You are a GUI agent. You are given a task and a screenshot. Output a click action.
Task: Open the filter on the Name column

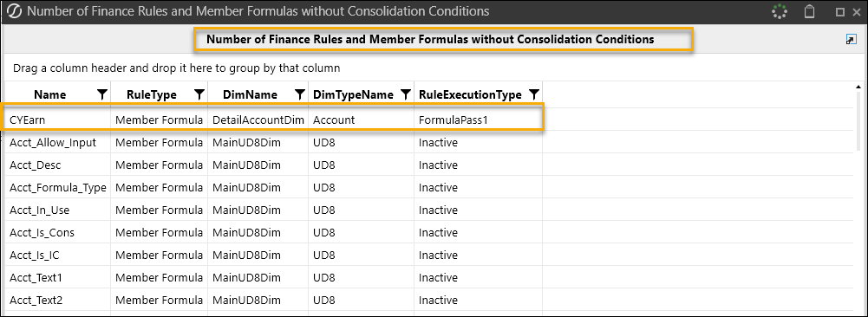[101, 94]
